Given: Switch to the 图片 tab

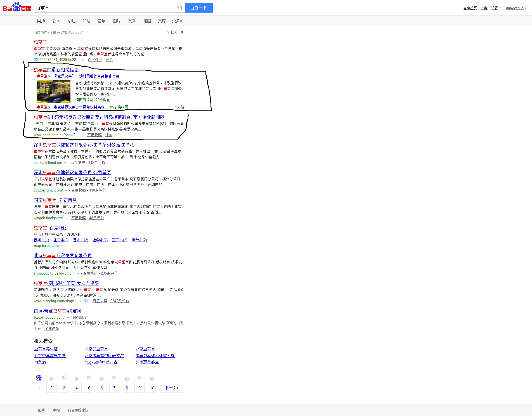Looking at the screenshot, I should [x=117, y=21].
